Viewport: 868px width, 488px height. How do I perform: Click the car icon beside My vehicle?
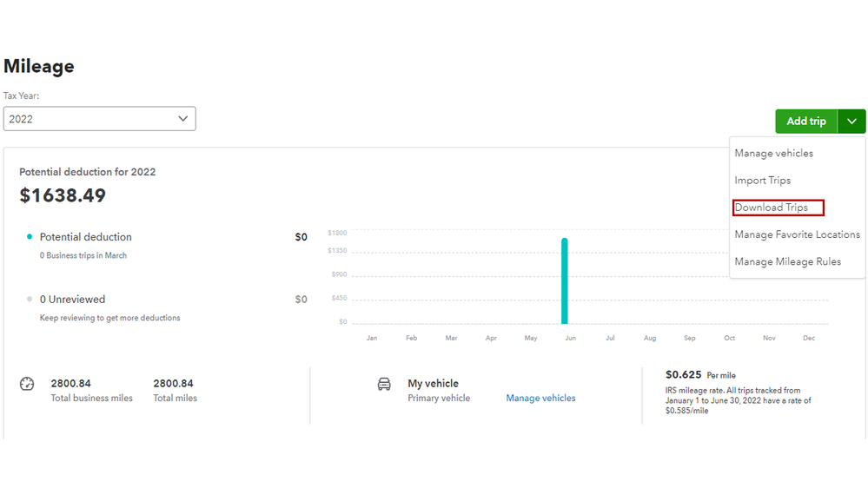tap(384, 384)
